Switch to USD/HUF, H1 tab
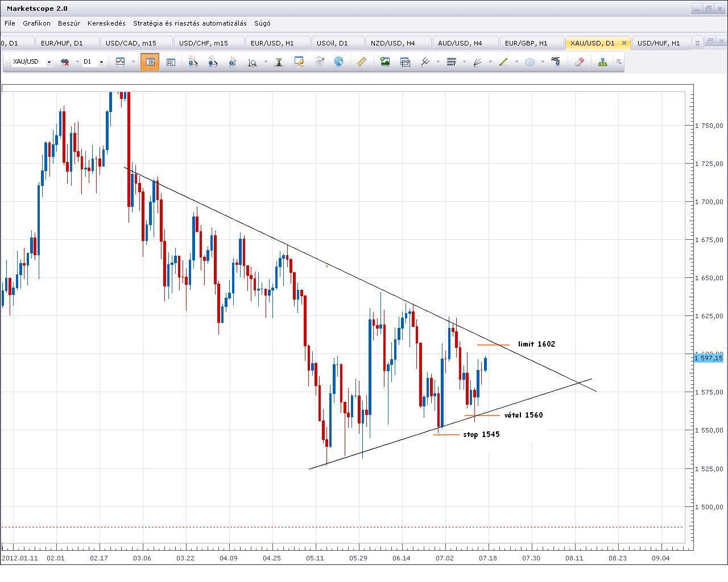 pos(663,43)
